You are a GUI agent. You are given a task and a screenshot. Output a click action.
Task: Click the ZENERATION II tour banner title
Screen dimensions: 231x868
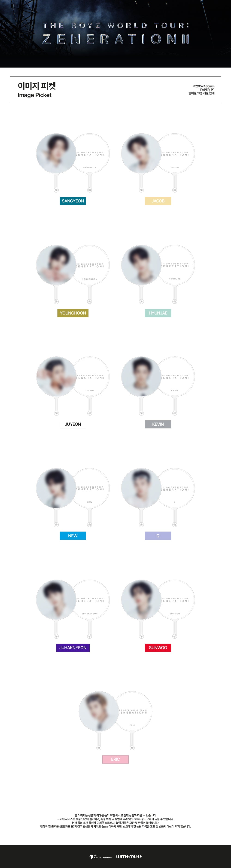[x=115, y=39]
